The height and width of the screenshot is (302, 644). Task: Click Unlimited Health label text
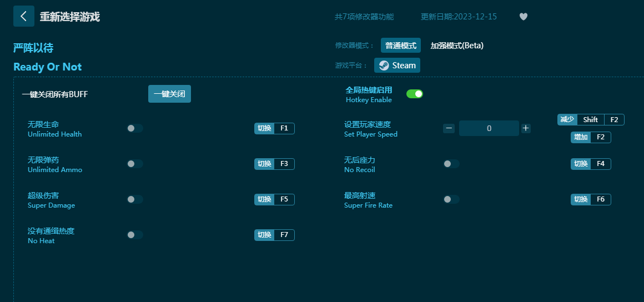(54, 134)
